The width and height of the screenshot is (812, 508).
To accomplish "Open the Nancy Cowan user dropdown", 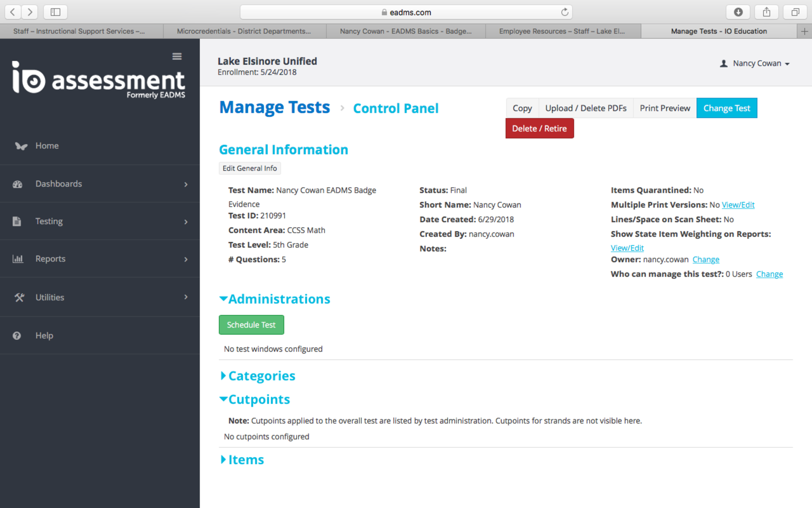I will pyautogui.click(x=755, y=63).
